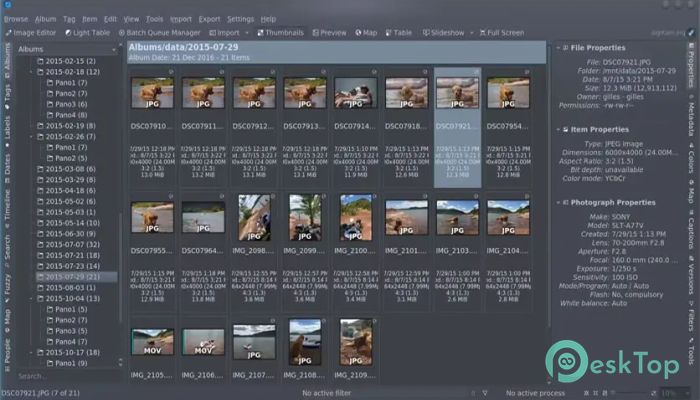This screenshot has width=700, height=400.
Task: Click the album Search input field
Action: 67,376
